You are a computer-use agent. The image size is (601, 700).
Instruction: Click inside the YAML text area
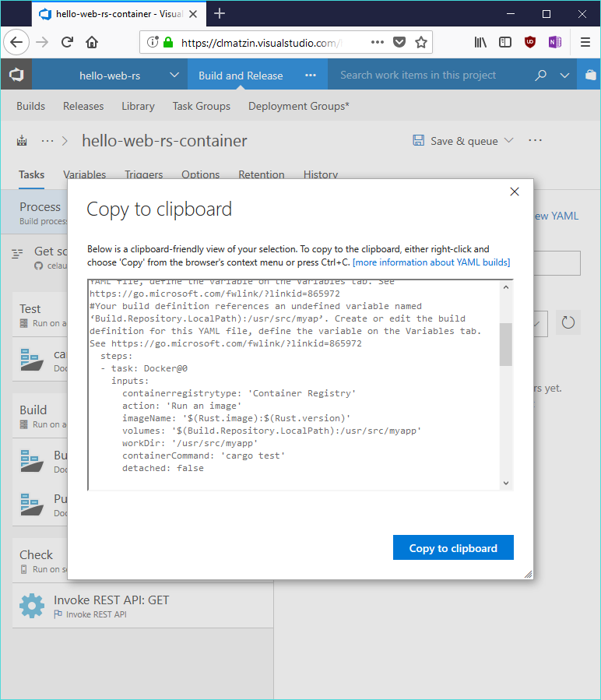coord(293,385)
